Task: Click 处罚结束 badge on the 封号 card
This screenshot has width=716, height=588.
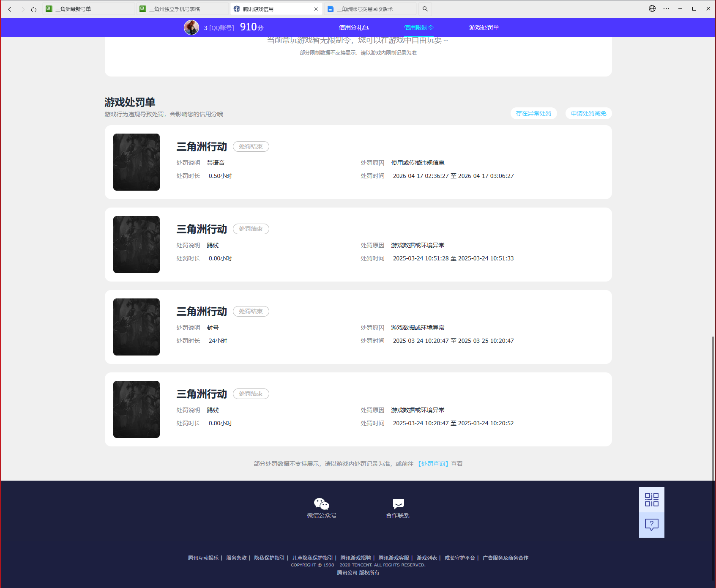Action: point(251,311)
